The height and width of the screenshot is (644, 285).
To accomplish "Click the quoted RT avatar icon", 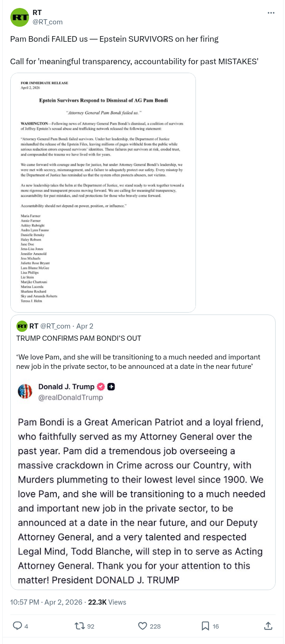I will [22, 326].
